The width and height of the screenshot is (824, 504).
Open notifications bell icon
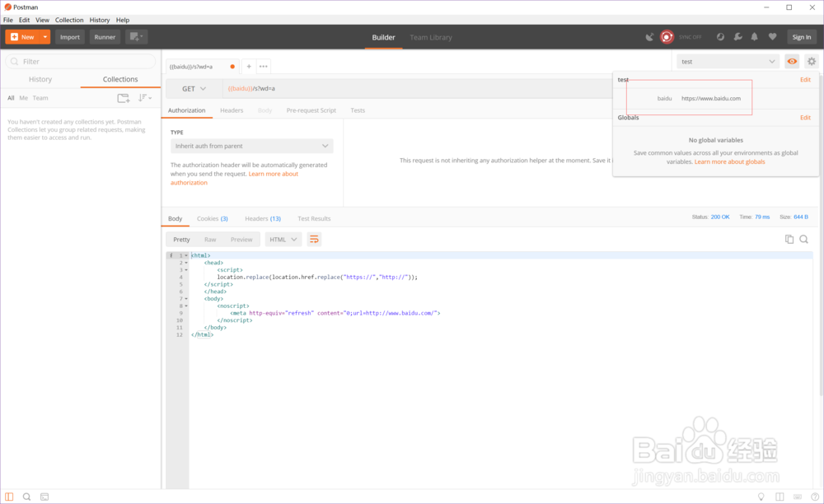pyautogui.click(x=754, y=37)
